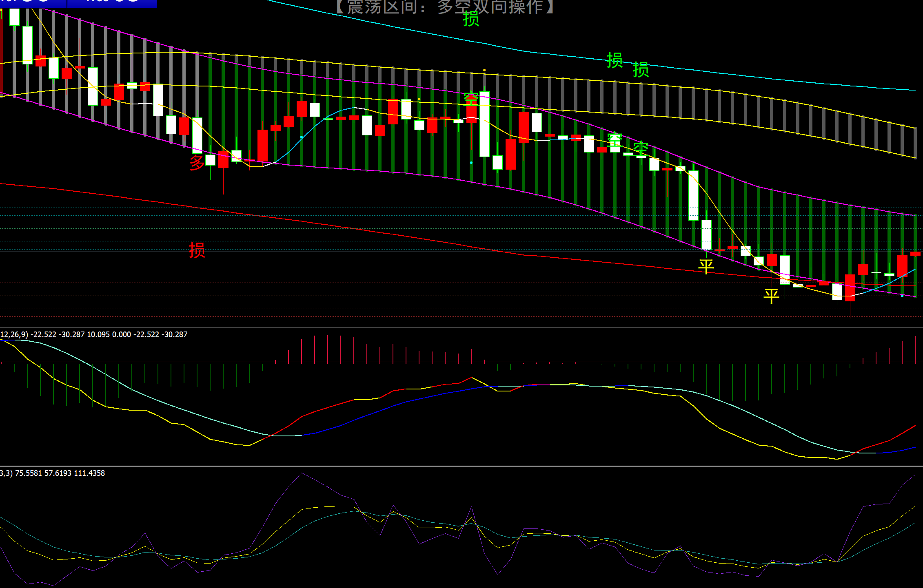
Task: Click the left blue button at top-left corner
Action: [33, 3]
